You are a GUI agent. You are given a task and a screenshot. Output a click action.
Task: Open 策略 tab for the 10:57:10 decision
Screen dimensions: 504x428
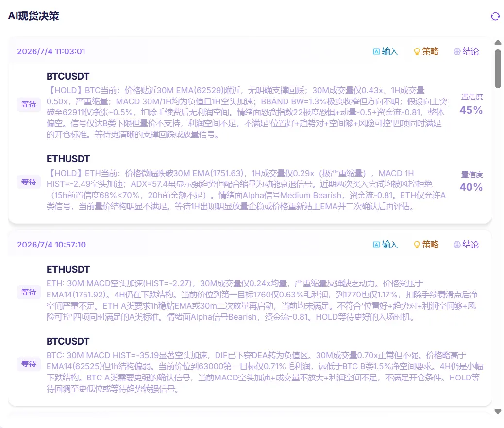426,245
